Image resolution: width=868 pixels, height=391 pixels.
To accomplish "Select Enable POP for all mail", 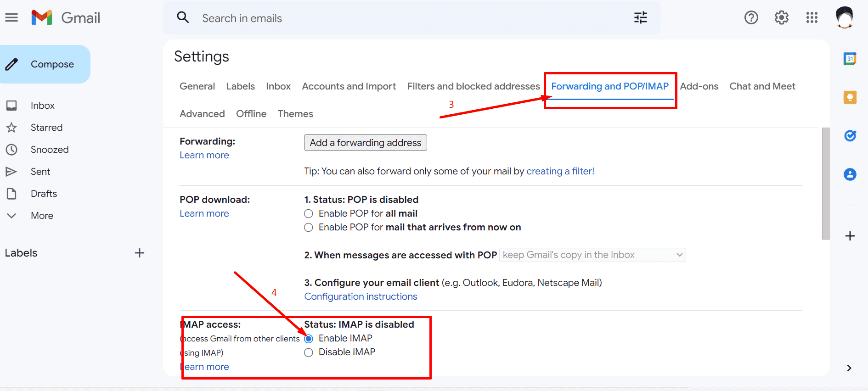I will pos(309,214).
